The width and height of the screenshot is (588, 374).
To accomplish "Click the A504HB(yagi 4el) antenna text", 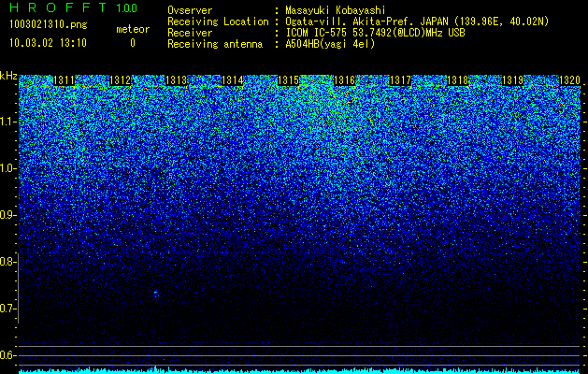I will [x=330, y=44].
